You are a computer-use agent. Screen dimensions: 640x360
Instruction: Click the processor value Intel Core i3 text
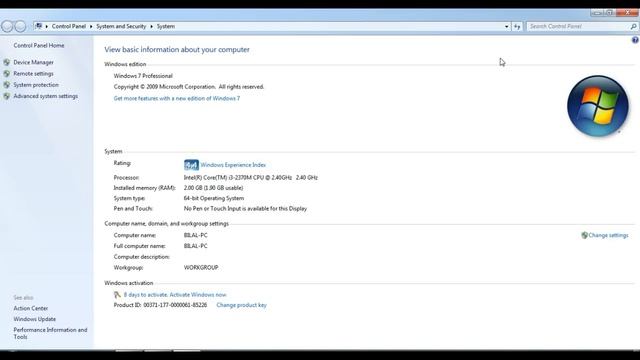(x=251, y=178)
